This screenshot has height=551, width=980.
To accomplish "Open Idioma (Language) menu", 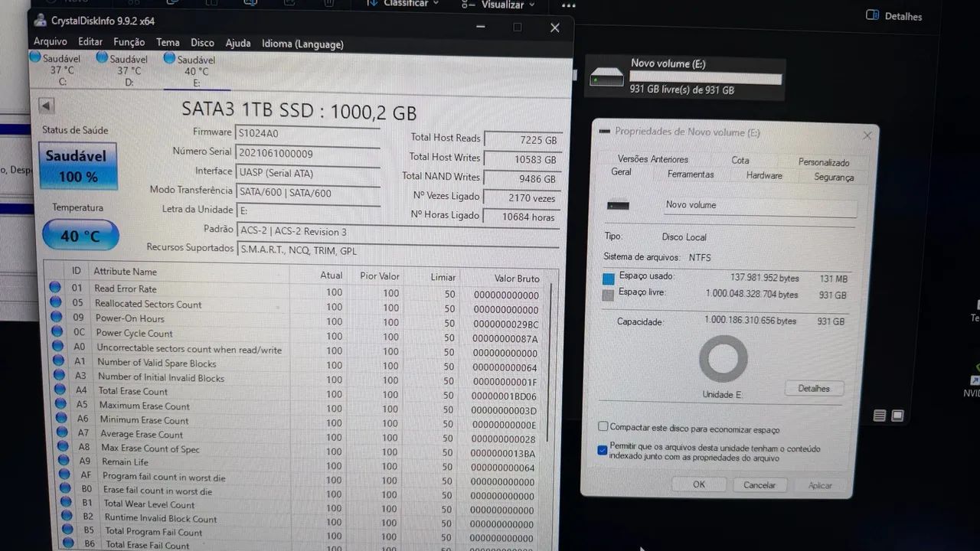I will click(x=302, y=44).
